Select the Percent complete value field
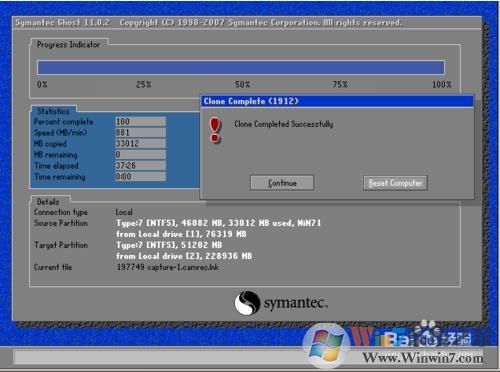The image size is (500, 372). pyautogui.click(x=140, y=121)
